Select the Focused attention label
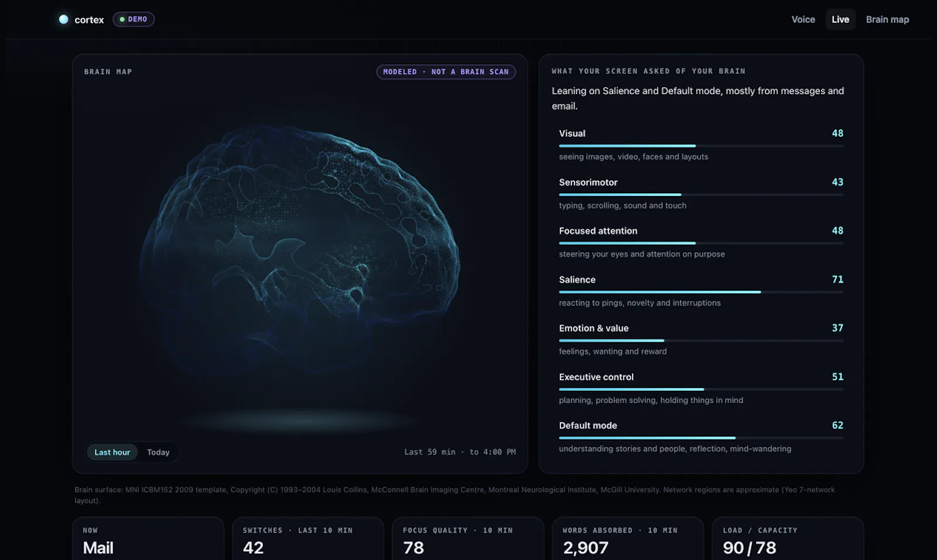Viewport: 937px width, 560px height. 598,231
